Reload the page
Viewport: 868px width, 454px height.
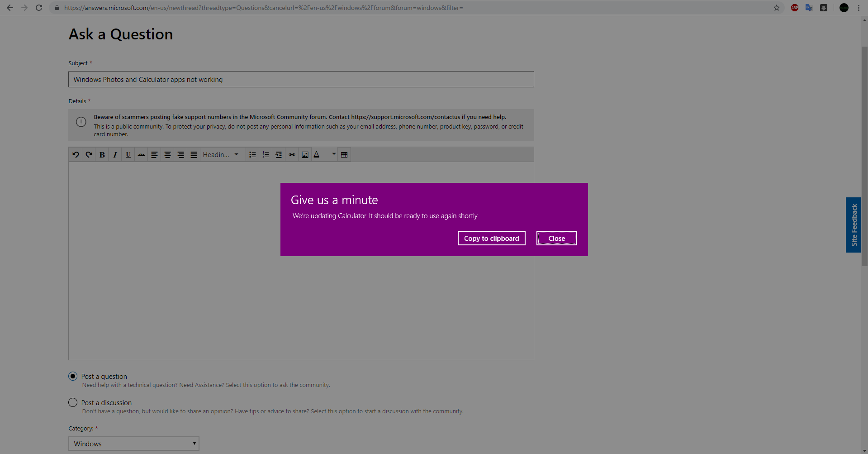point(39,8)
